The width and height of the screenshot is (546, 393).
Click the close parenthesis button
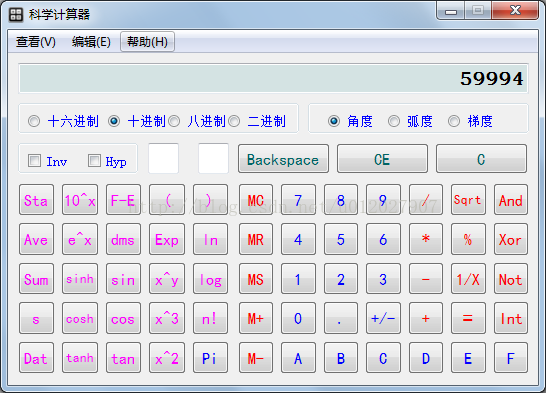point(210,200)
